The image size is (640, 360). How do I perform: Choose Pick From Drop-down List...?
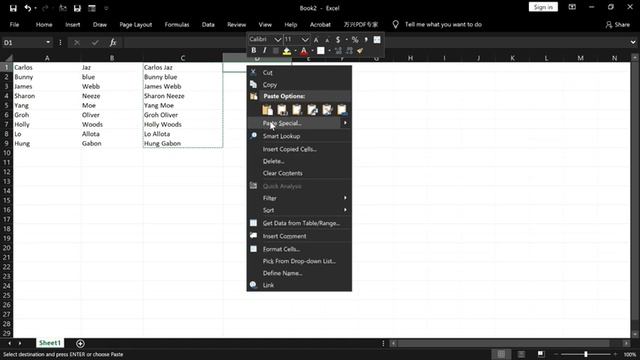coord(299,261)
